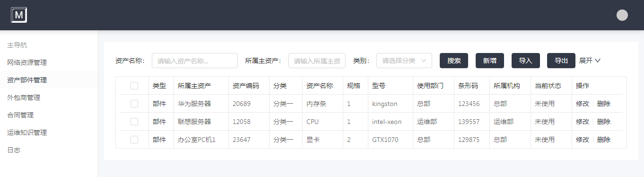Click the M logo icon
This screenshot has height=177, width=644.
click(19, 15)
